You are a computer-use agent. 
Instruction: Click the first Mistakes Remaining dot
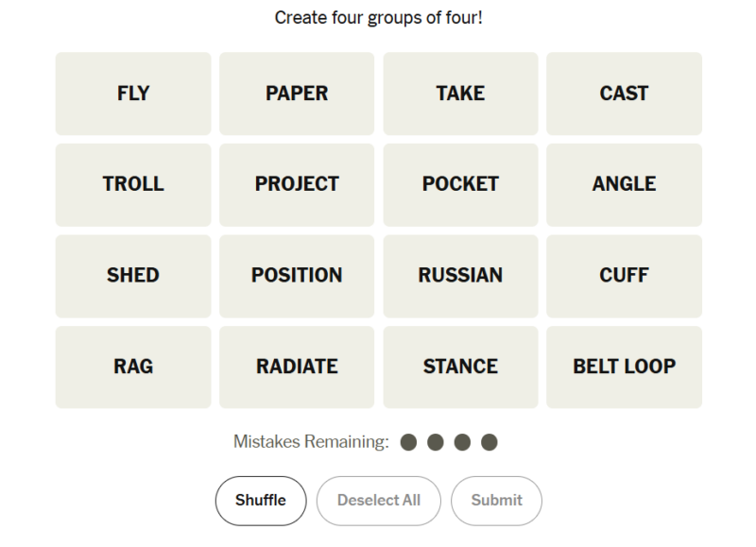408,442
